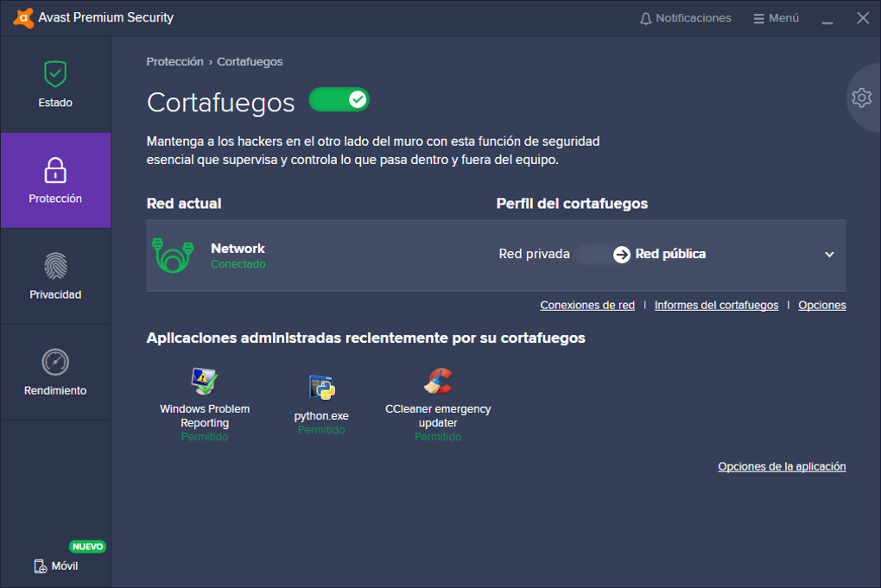Open the Menú hamburger menu

click(776, 18)
